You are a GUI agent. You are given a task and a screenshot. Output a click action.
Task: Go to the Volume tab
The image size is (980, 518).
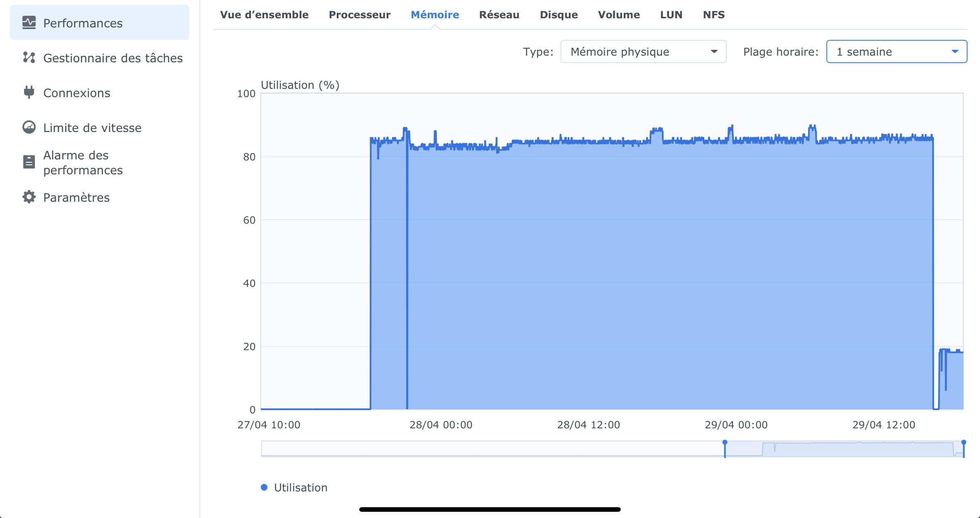coord(619,15)
